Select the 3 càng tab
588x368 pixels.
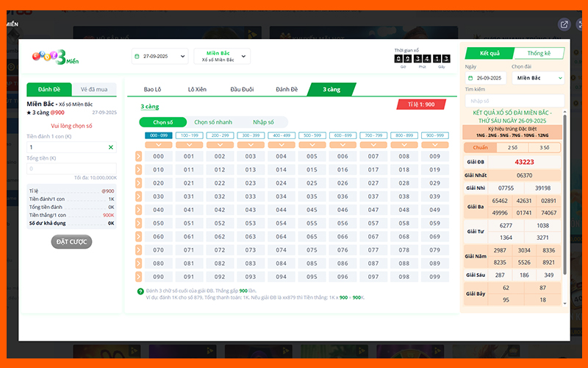pos(331,89)
